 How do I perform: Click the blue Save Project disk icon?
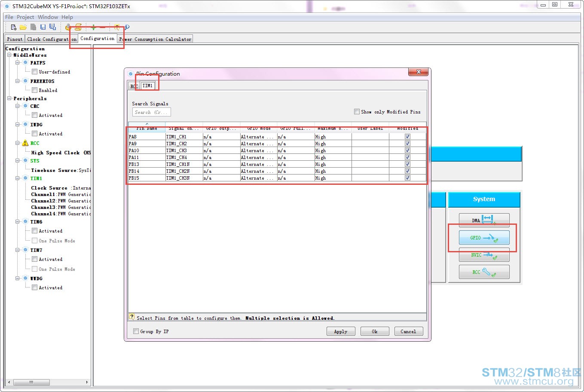click(43, 27)
